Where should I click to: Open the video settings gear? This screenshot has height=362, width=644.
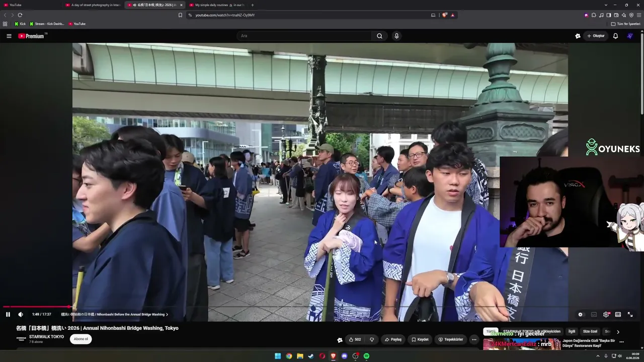click(606, 314)
